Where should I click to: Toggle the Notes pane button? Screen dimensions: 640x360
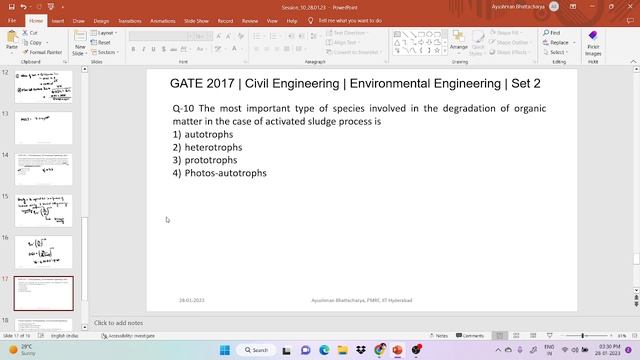(x=439, y=336)
